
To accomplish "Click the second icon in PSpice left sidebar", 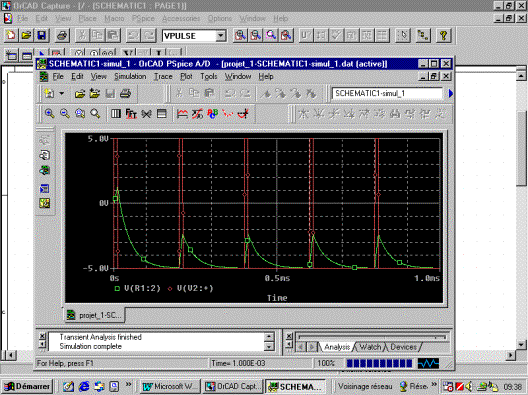I will [x=45, y=155].
